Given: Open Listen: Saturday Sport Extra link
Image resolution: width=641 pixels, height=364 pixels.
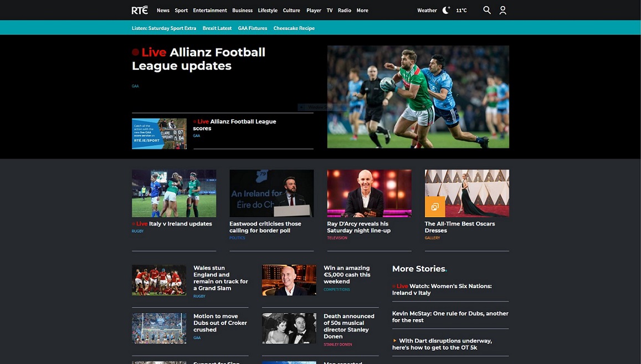Looking at the screenshot, I should (x=164, y=28).
